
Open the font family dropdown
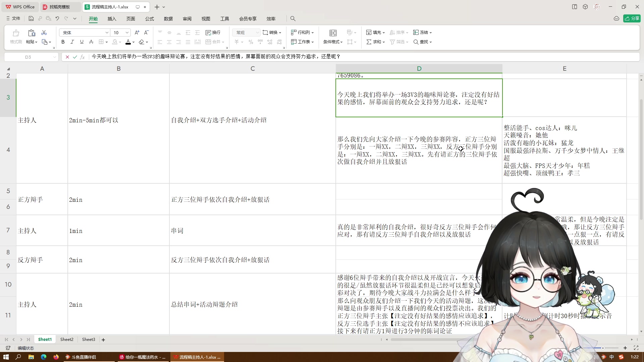tap(107, 33)
